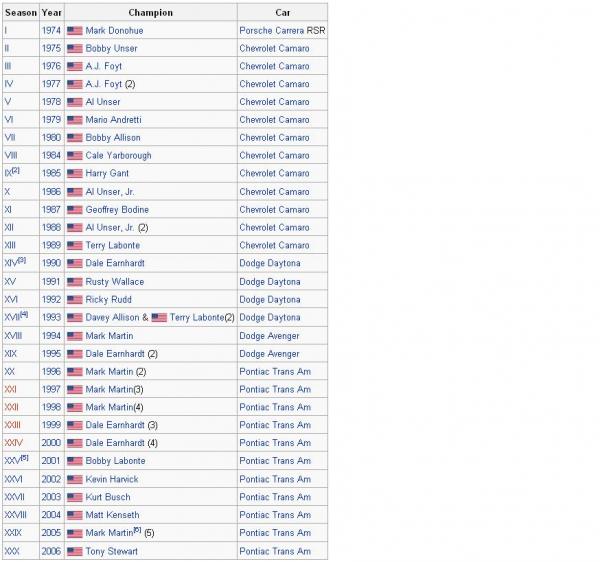Open footnote [5] next to season XXV

click(x=24, y=458)
